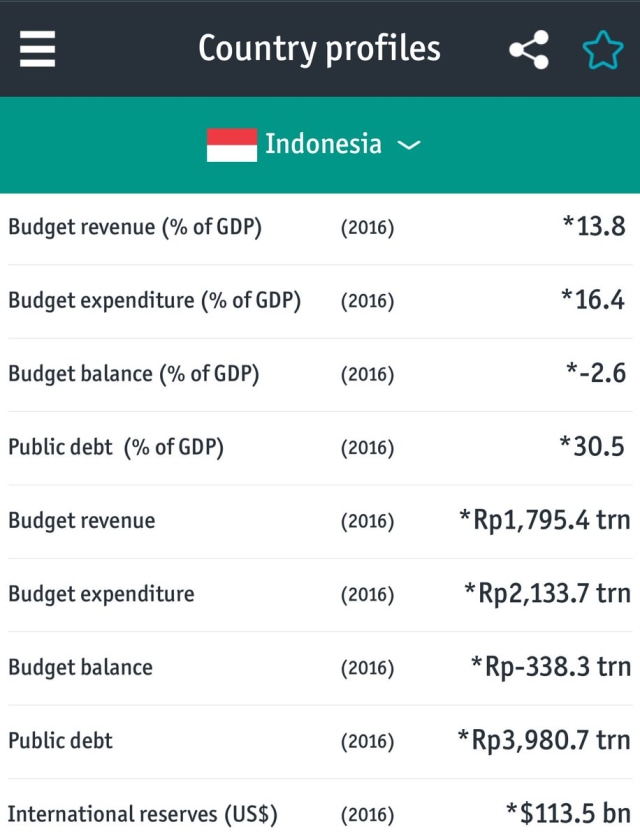Click the Public debt row

click(320, 740)
